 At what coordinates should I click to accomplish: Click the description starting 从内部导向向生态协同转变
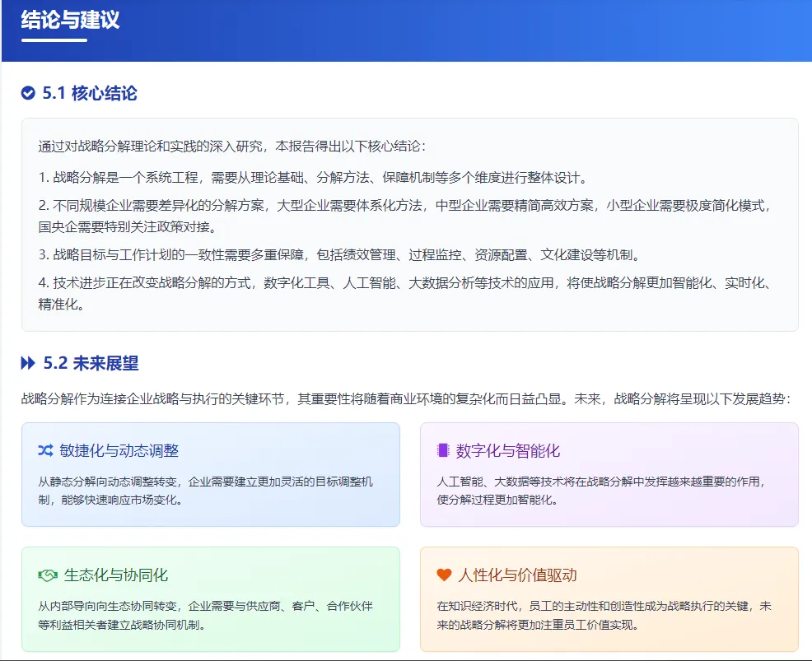point(206,616)
